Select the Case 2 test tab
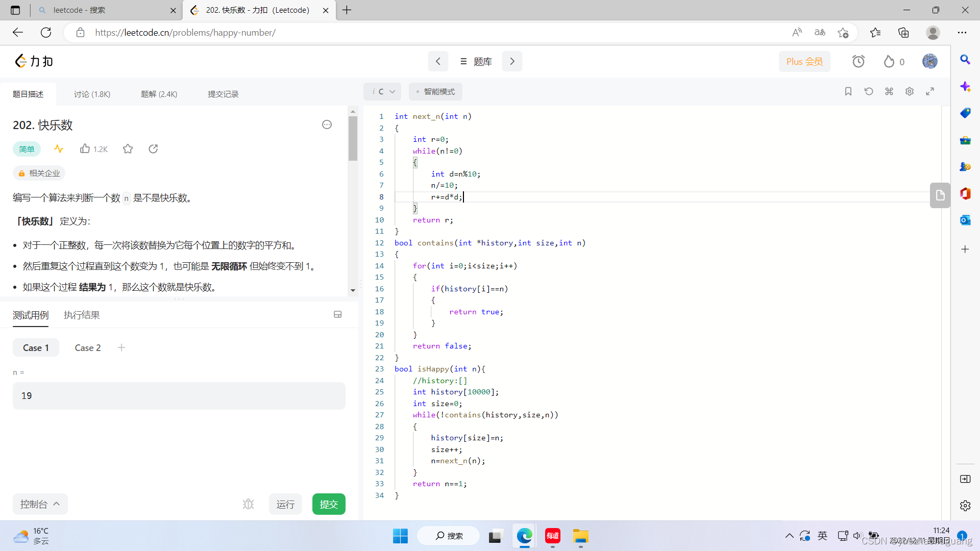The image size is (980, 551). coord(87,347)
